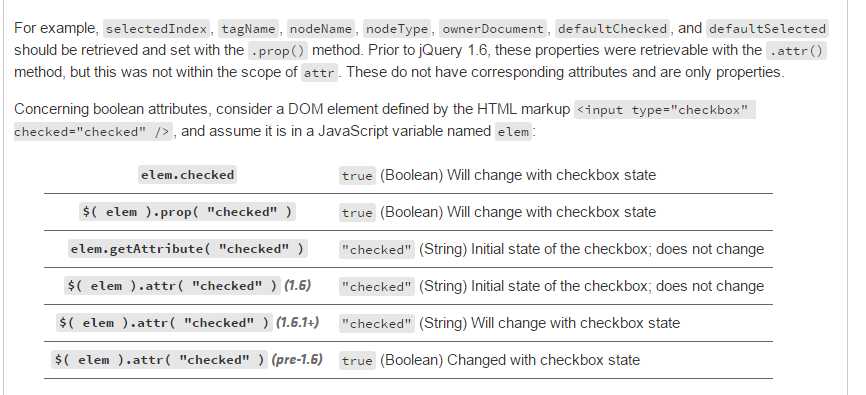
Task: Click the elem variable name code
Action: pos(513,132)
